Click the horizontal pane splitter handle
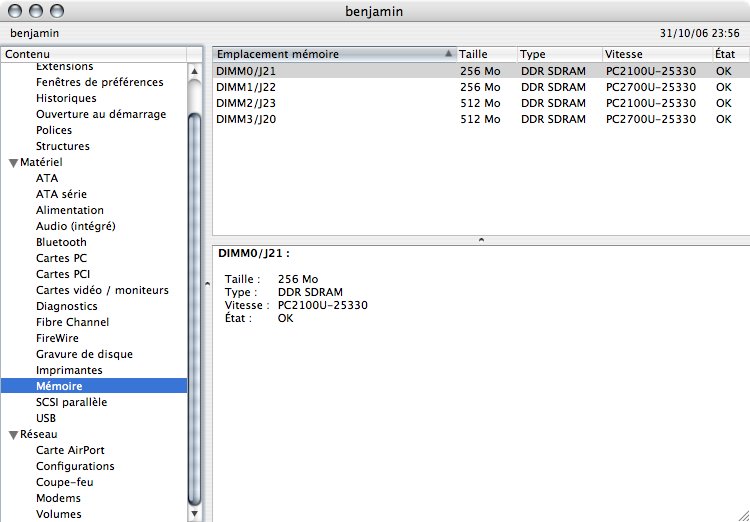The height and width of the screenshot is (522, 750). 481,240
